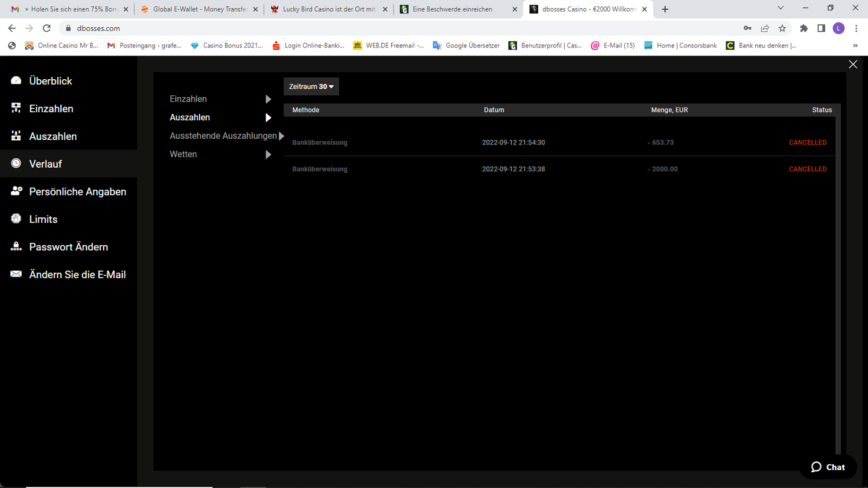Expand the Ausstehende Auszahlungen arrow
Screen dimensions: 868x488
(x=281, y=136)
